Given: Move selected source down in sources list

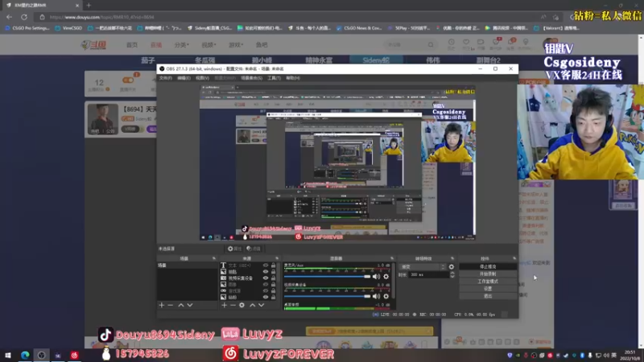Looking at the screenshot, I should tap(261, 305).
